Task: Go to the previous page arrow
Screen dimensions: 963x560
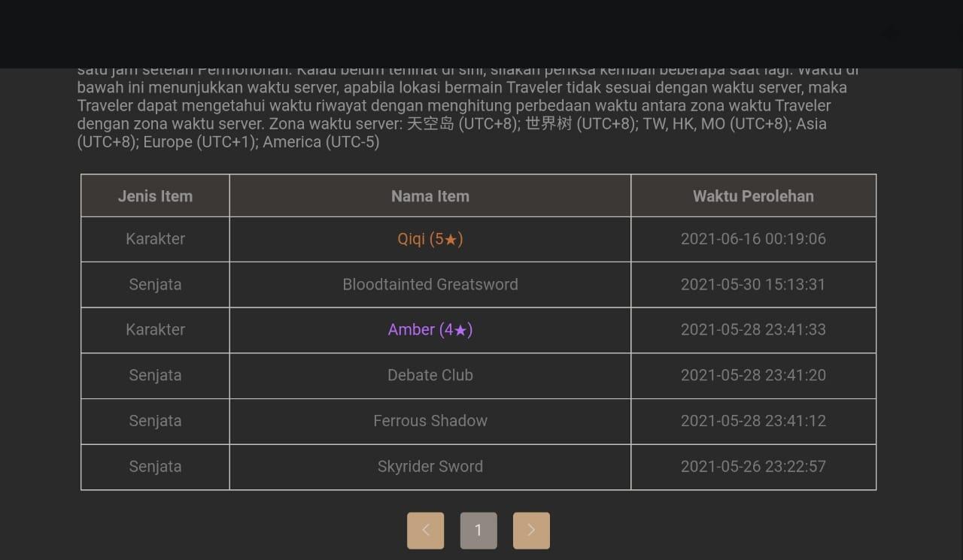Action: (x=426, y=531)
